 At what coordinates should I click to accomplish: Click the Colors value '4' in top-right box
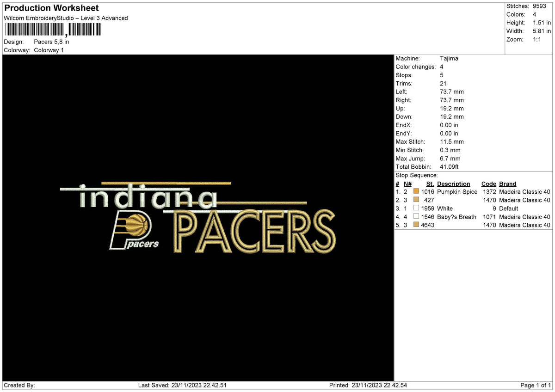pyautogui.click(x=535, y=14)
